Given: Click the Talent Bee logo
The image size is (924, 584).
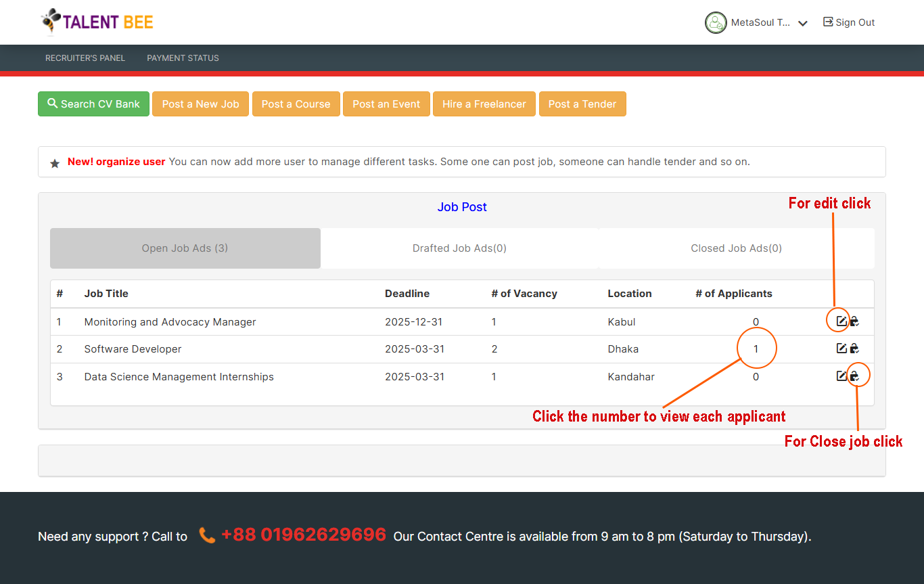Looking at the screenshot, I should coord(97,22).
